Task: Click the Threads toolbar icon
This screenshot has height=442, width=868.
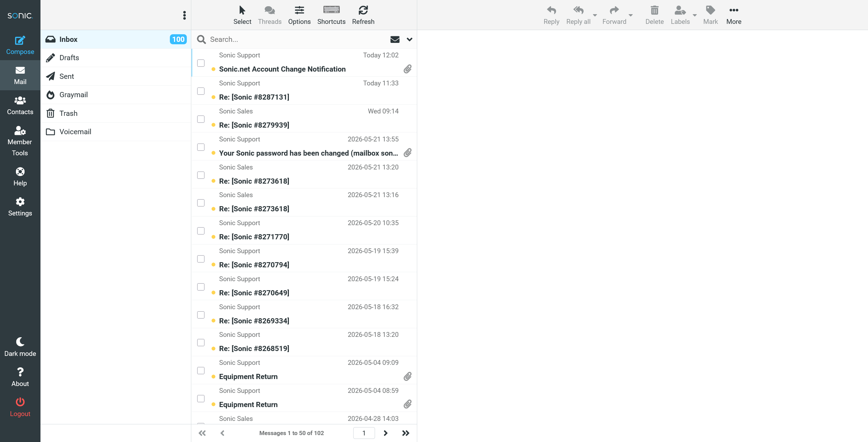Action: point(269,15)
